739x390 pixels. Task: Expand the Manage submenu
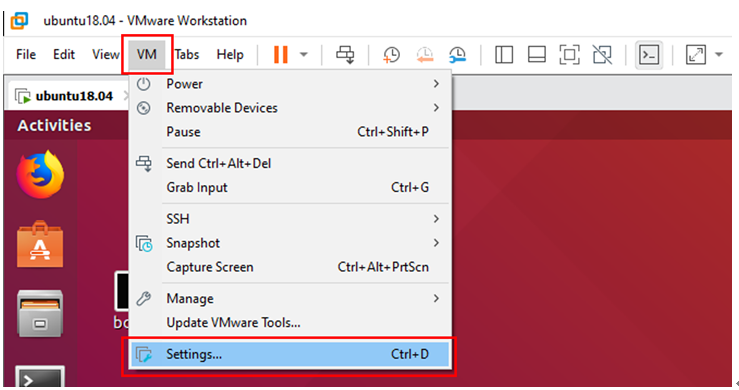pyautogui.click(x=290, y=299)
